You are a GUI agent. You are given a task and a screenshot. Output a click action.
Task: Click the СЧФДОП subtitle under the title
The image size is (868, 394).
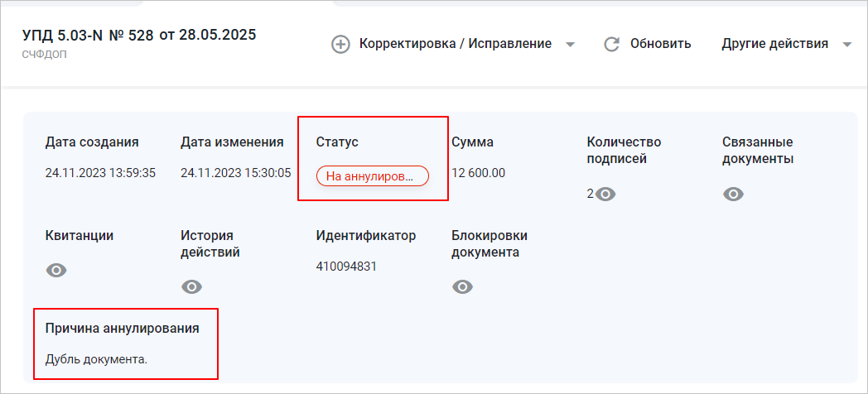tap(45, 54)
